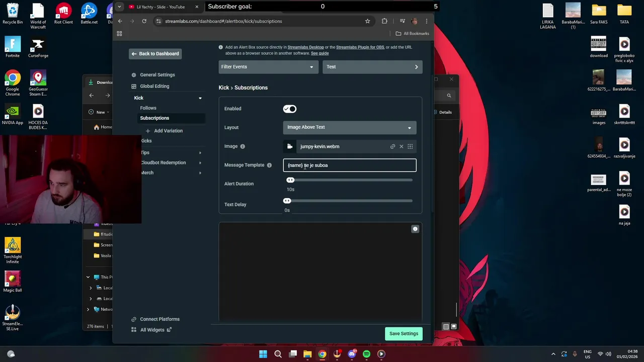View site information icon in address bar

[158, 21]
